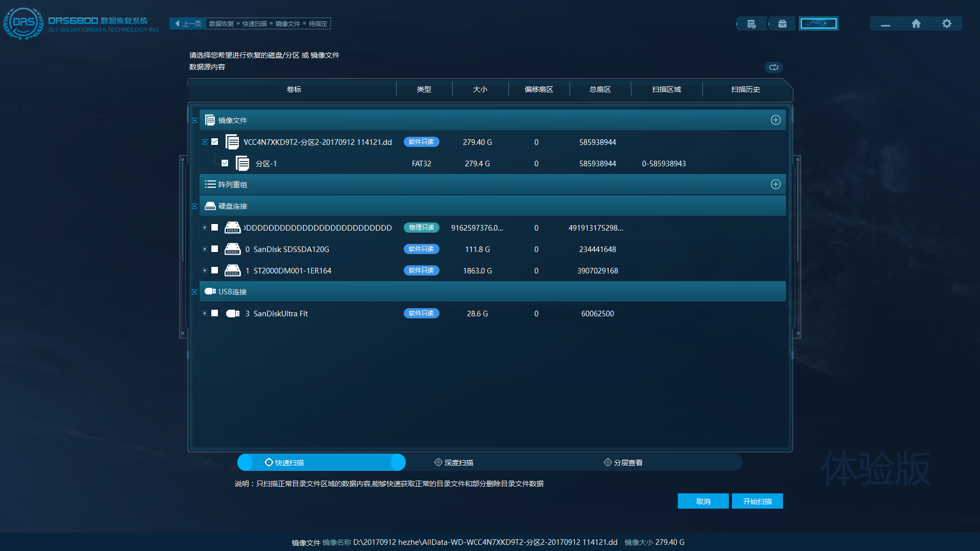
Task: Click the 开始扫描 button
Action: click(757, 501)
